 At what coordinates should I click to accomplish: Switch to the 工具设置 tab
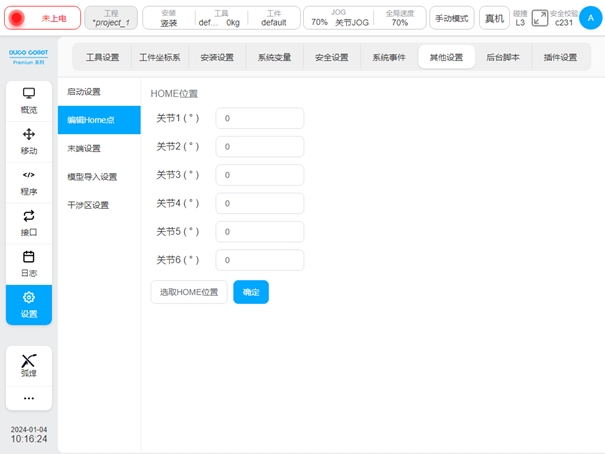click(102, 57)
